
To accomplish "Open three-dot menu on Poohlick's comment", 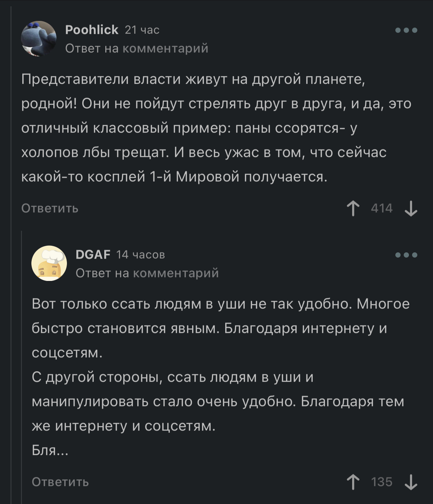I will pos(406,30).
